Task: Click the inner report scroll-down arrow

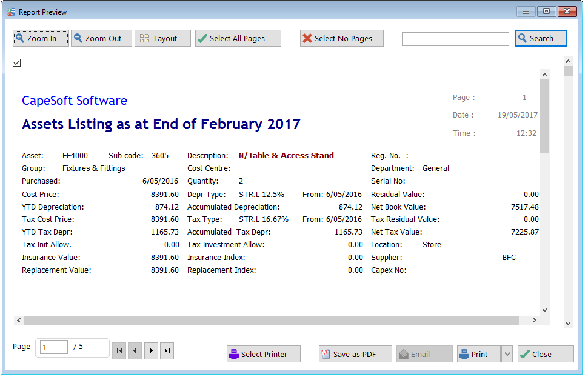Action: 545,310
